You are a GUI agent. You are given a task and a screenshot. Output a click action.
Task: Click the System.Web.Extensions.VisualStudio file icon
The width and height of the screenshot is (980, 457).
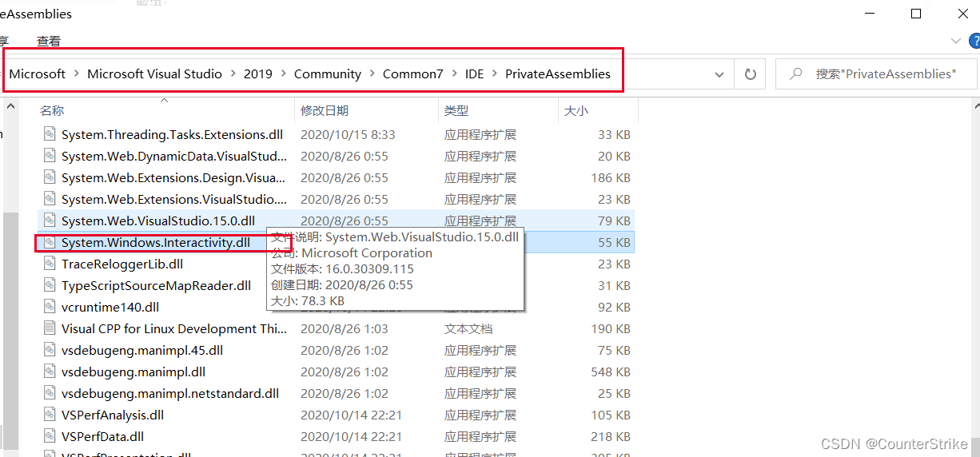[50, 199]
